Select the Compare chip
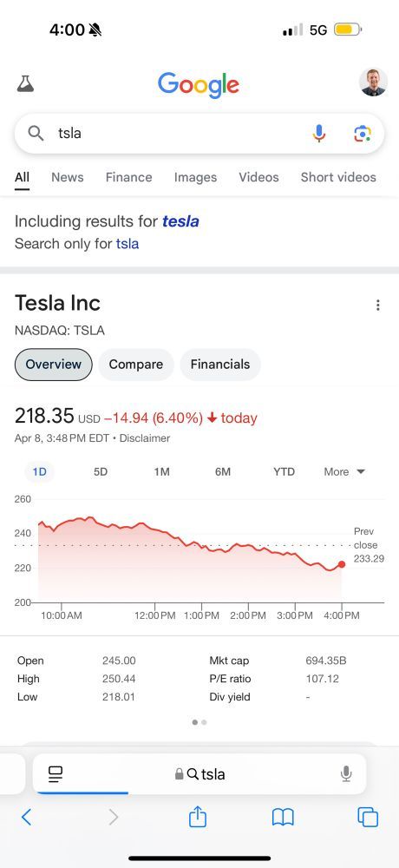This screenshot has height=868, width=399. tap(136, 365)
